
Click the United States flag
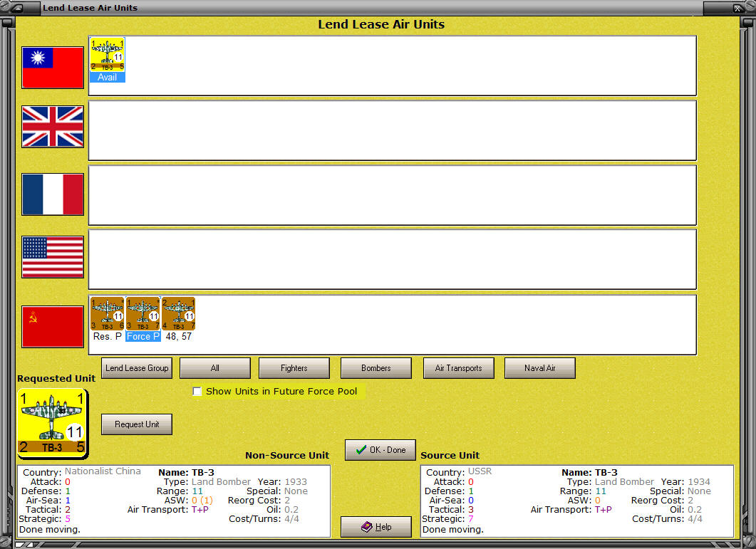[x=53, y=257]
